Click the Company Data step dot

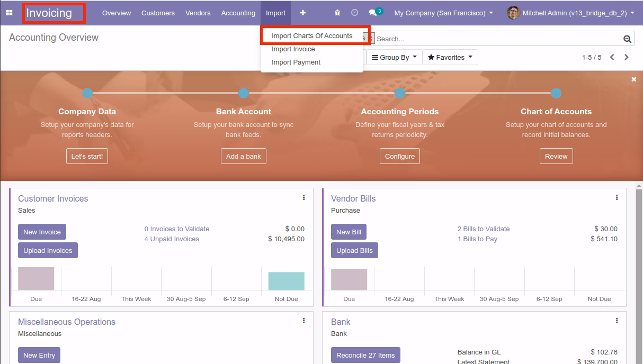pos(87,93)
